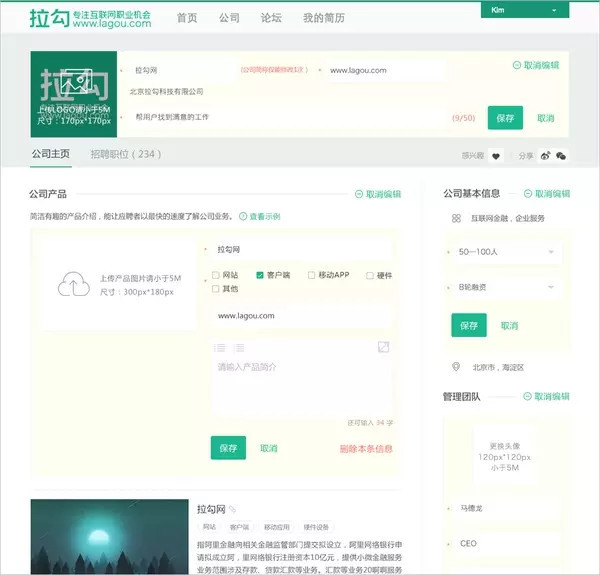This screenshot has width=600, height=575.
Task: Open the Kim user account dropdown
Action: coord(525,10)
